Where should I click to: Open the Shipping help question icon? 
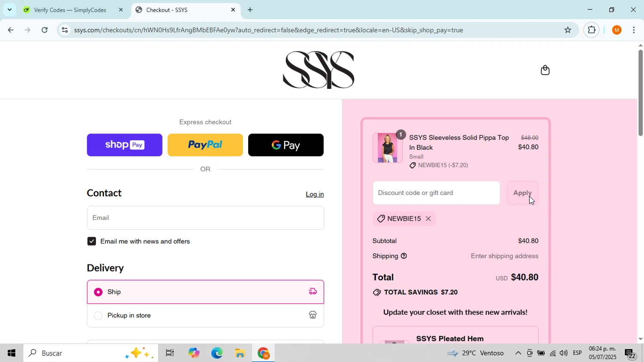pos(404,256)
